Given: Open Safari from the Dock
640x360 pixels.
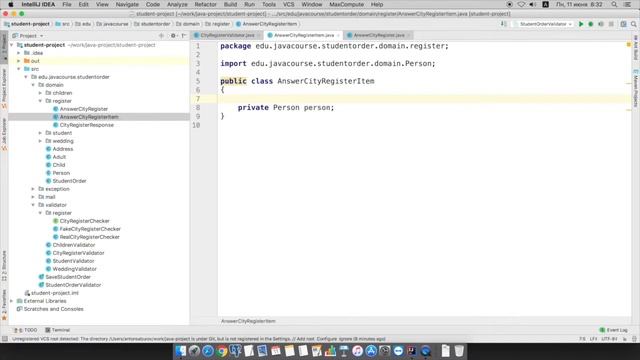Looking at the screenshot, I should click(x=208, y=351).
